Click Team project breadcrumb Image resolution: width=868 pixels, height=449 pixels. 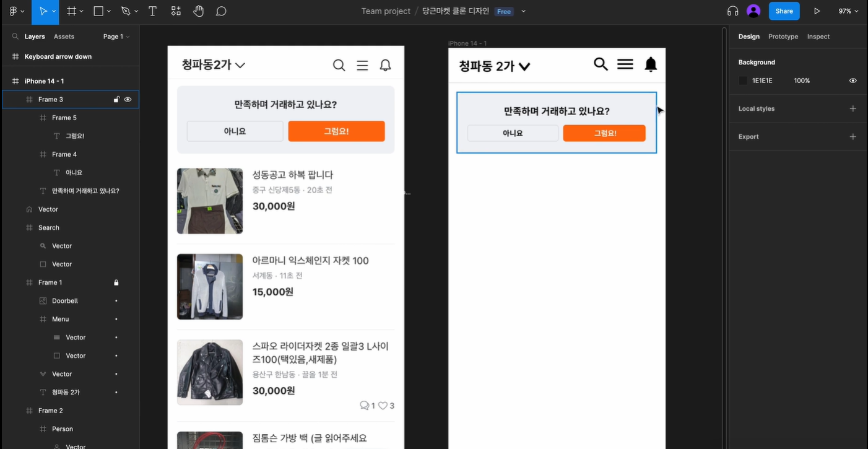pyautogui.click(x=386, y=11)
